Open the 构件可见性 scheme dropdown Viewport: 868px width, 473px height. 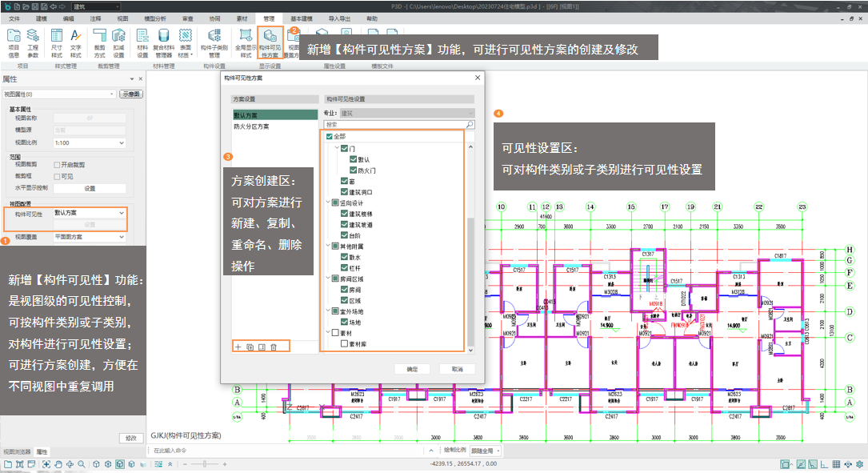pos(89,214)
